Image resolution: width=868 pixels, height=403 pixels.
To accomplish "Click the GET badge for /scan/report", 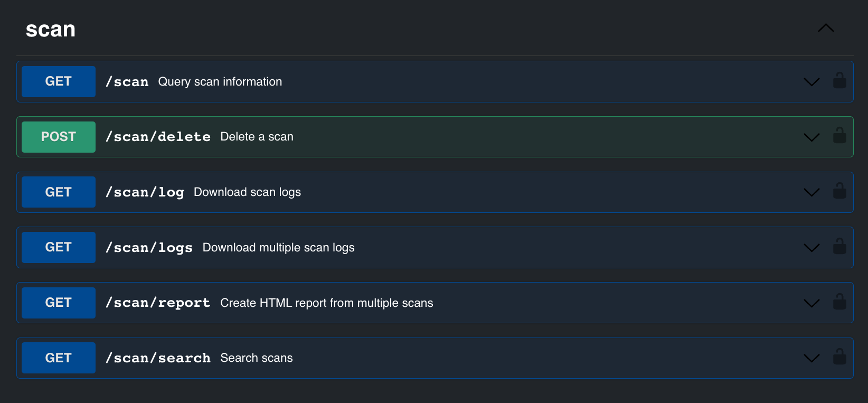I will pyautogui.click(x=59, y=303).
